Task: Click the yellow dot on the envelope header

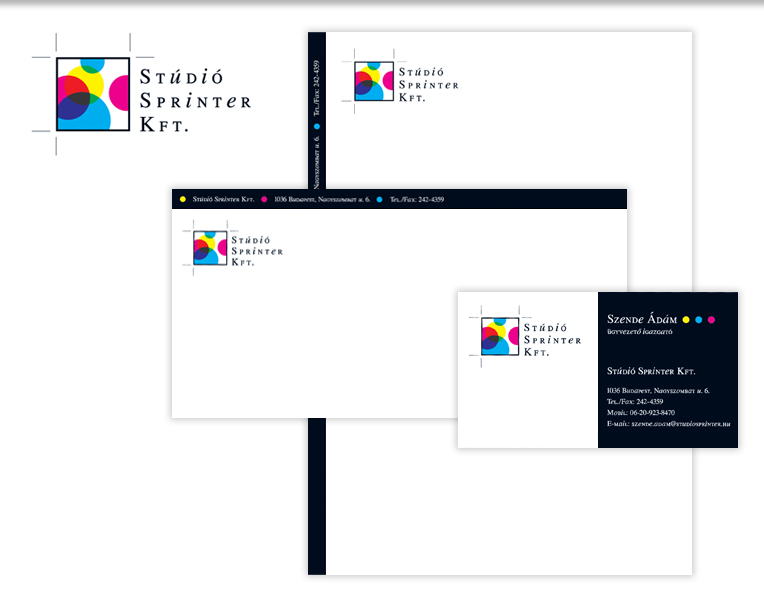Action: click(x=183, y=199)
